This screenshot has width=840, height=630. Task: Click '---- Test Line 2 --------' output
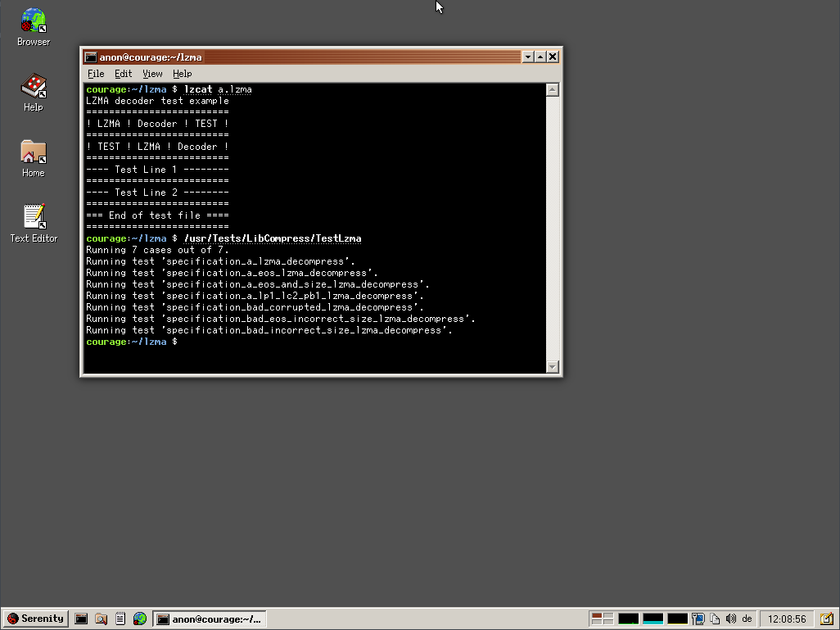157,193
